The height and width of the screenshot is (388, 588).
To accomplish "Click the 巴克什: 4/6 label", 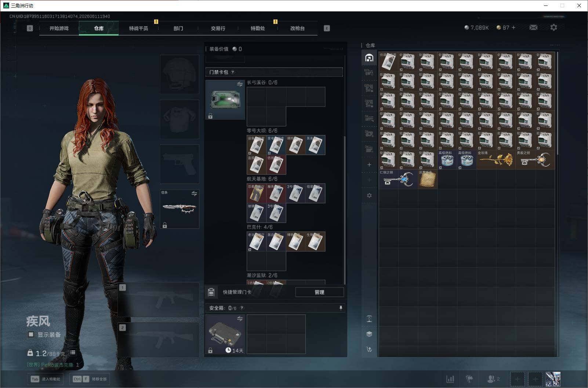I will [x=259, y=227].
